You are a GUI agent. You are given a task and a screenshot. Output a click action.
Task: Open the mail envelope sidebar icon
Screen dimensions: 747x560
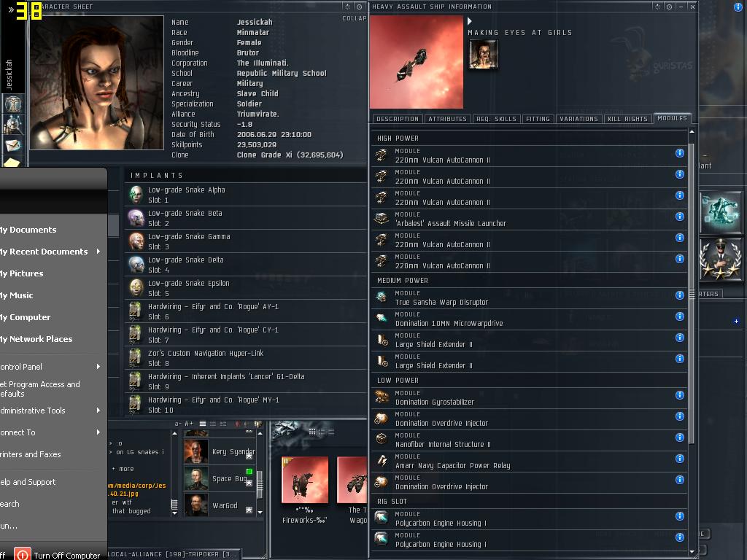point(13,145)
